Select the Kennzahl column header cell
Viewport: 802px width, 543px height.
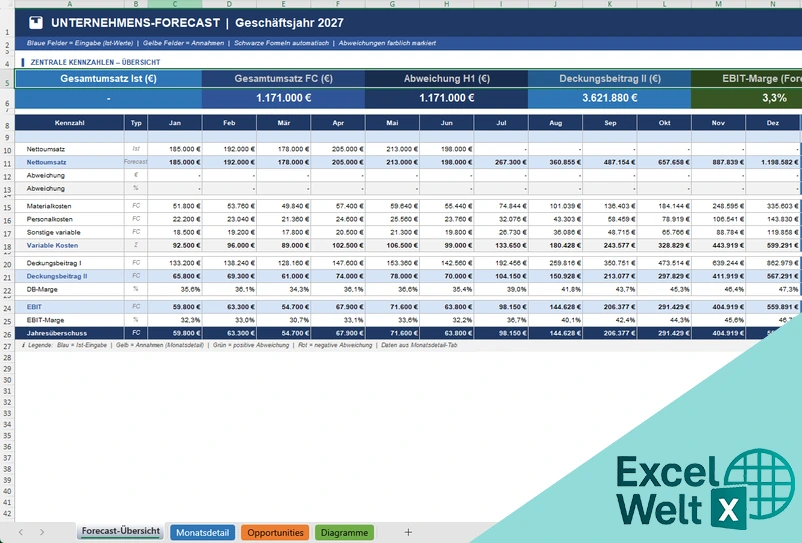coord(70,123)
